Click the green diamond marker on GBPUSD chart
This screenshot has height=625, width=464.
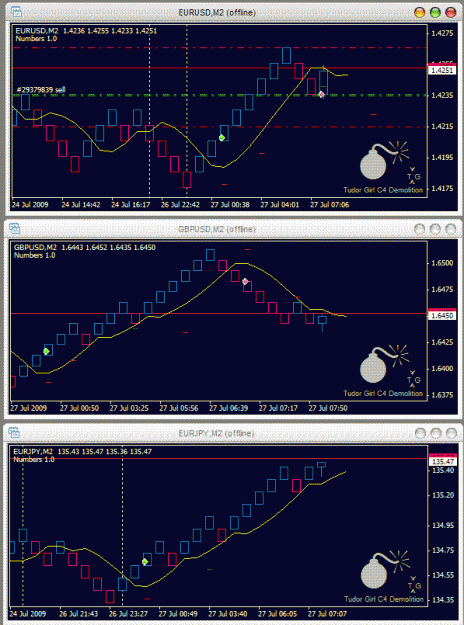[46, 351]
